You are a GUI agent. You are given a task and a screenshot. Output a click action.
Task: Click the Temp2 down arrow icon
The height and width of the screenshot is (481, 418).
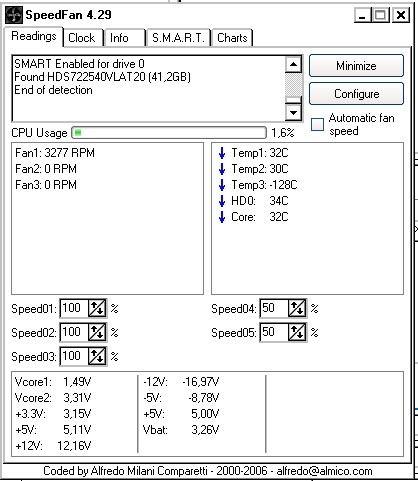pyautogui.click(x=222, y=169)
